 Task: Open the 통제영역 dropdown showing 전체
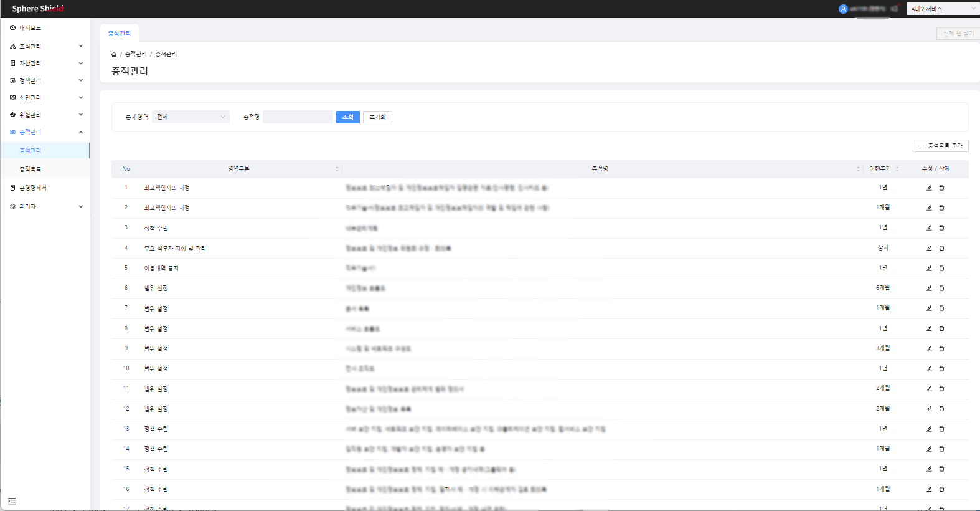pyautogui.click(x=191, y=117)
